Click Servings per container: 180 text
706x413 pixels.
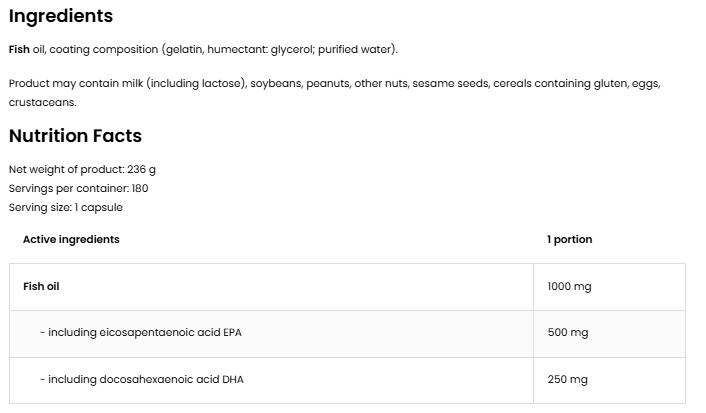click(x=79, y=188)
